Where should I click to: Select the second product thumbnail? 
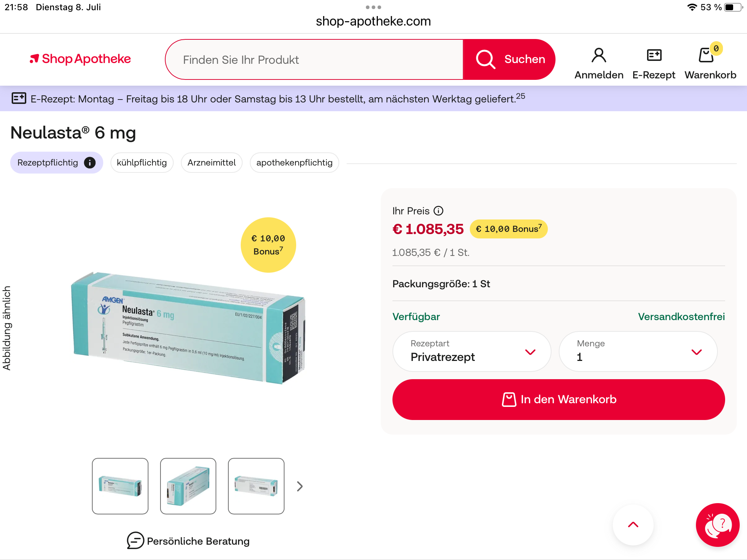(188, 486)
